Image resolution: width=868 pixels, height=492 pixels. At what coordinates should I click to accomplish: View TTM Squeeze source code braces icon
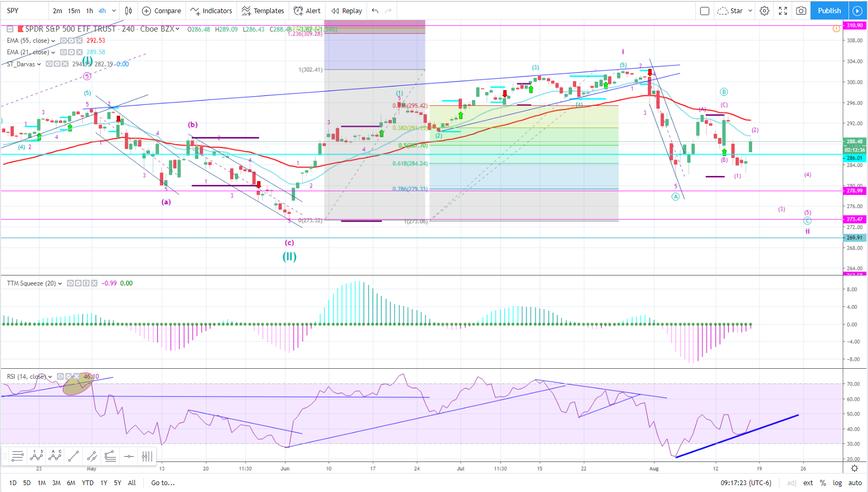click(x=86, y=283)
